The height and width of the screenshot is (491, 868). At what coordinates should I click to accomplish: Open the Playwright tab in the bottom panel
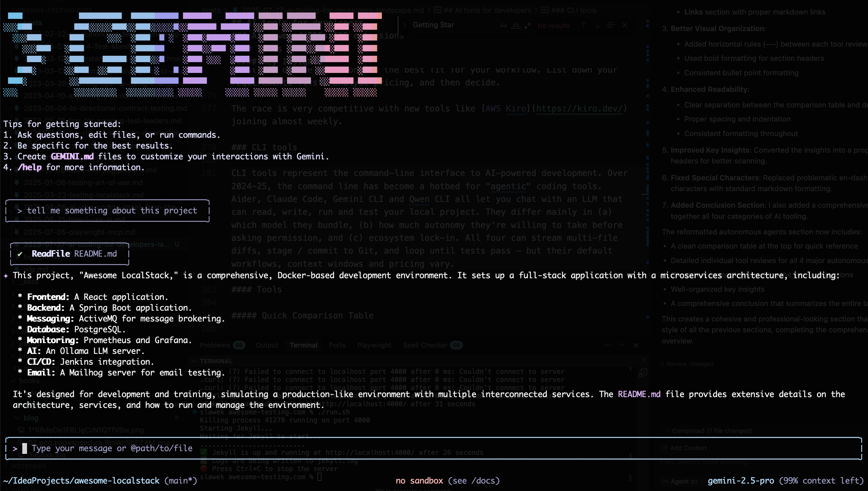[374, 345]
